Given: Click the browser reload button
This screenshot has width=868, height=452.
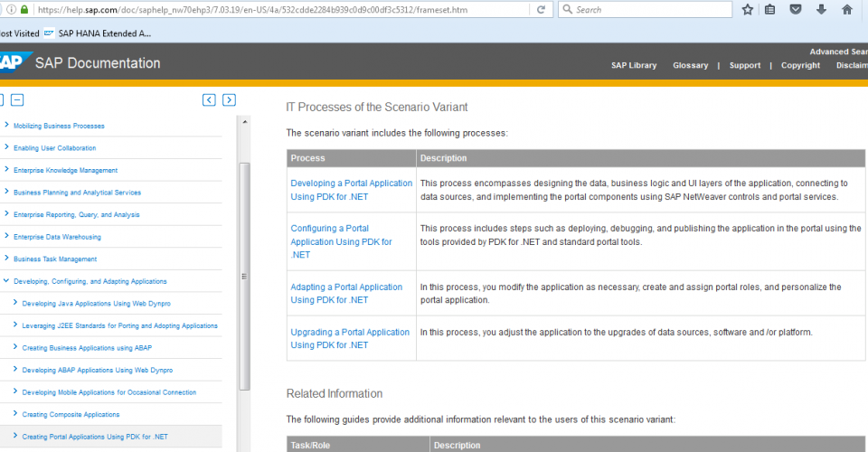Looking at the screenshot, I should [x=541, y=9].
